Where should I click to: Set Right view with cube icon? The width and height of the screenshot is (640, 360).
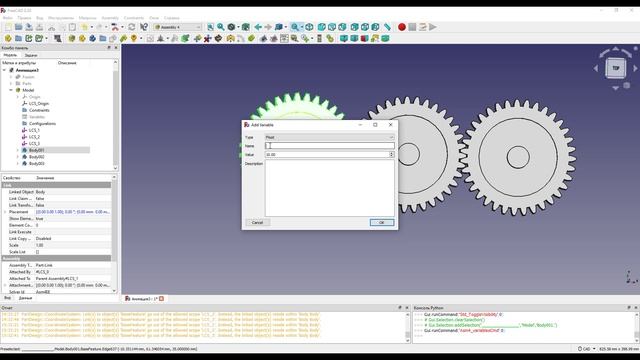point(342,27)
